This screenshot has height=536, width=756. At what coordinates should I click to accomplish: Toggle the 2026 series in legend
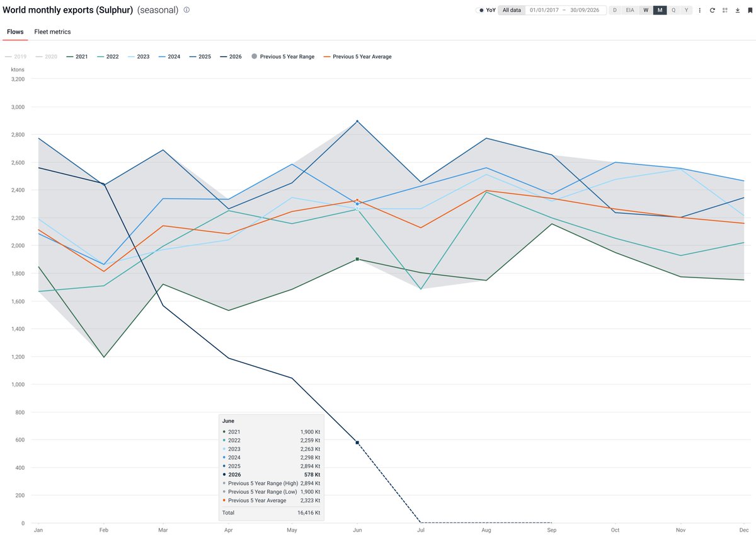pos(231,57)
